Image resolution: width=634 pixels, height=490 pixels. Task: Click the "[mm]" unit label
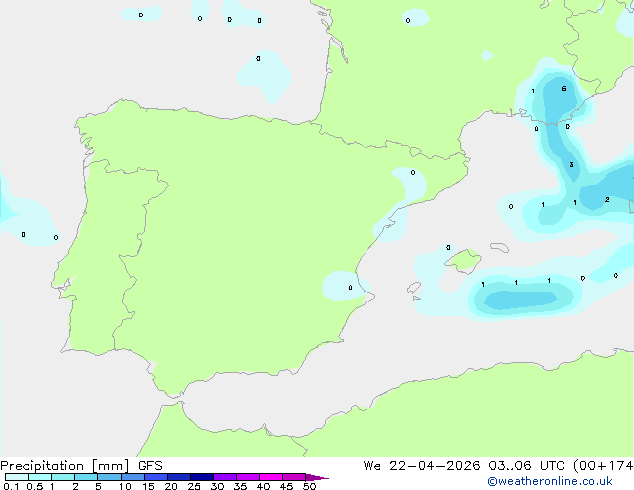(110, 466)
